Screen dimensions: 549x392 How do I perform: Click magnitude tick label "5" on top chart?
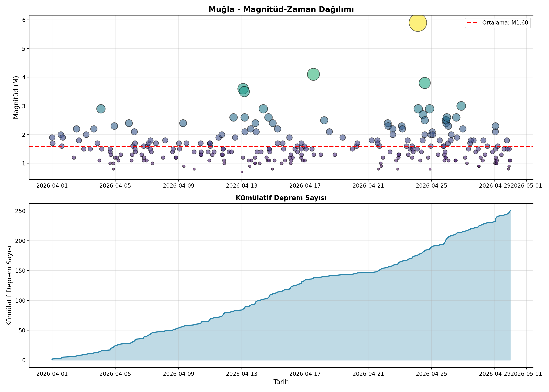click(24, 49)
